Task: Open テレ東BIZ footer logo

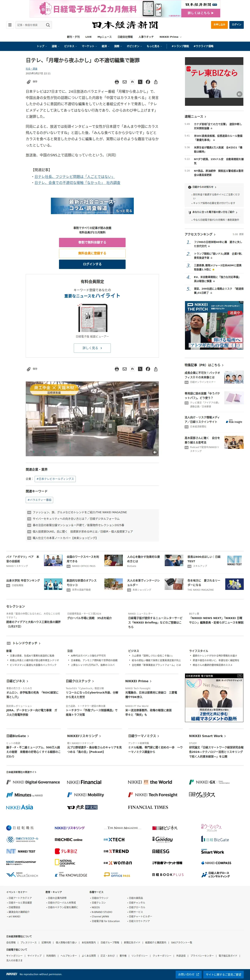Action: point(66,851)
